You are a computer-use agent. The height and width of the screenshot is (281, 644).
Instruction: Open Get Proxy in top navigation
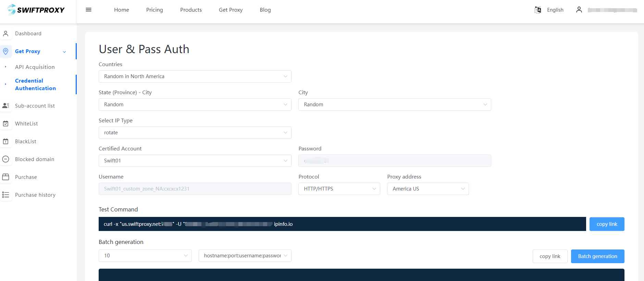(x=231, y=10)
